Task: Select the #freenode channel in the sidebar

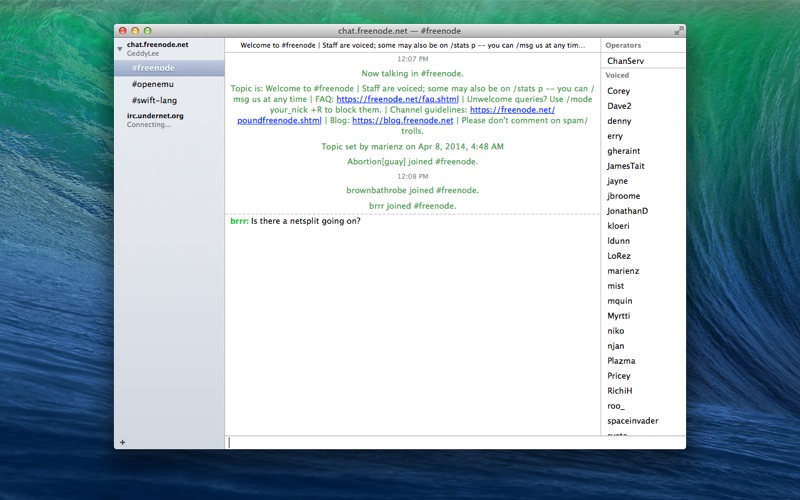Action: [169, 68]
